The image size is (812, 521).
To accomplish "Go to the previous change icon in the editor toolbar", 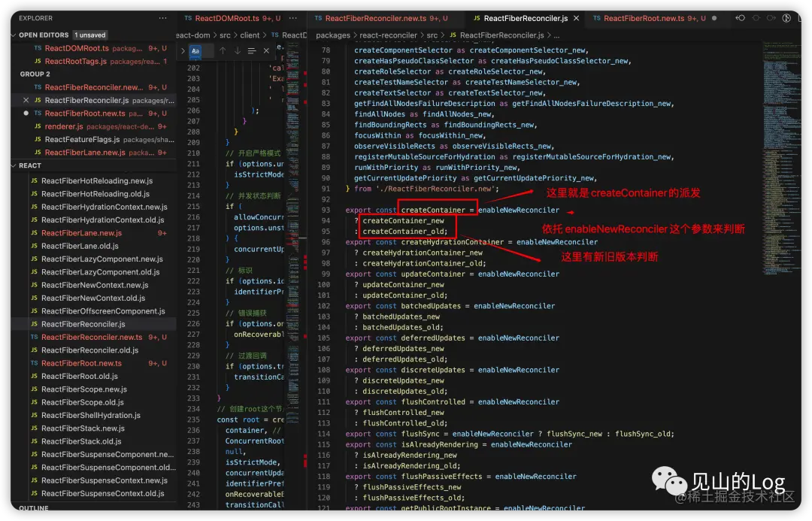I will (740, 18).
